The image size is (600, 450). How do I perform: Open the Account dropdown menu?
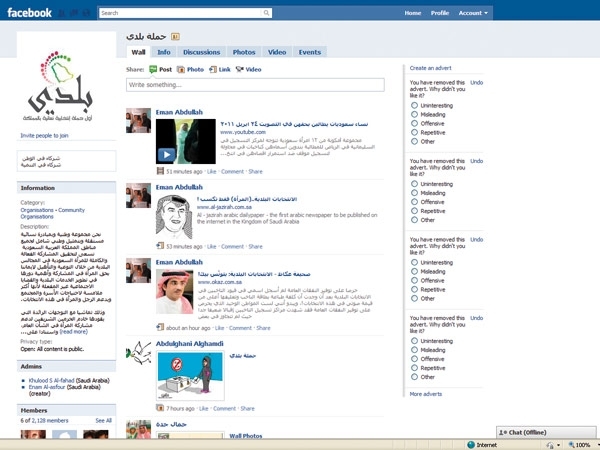click(x=473, y=13)
